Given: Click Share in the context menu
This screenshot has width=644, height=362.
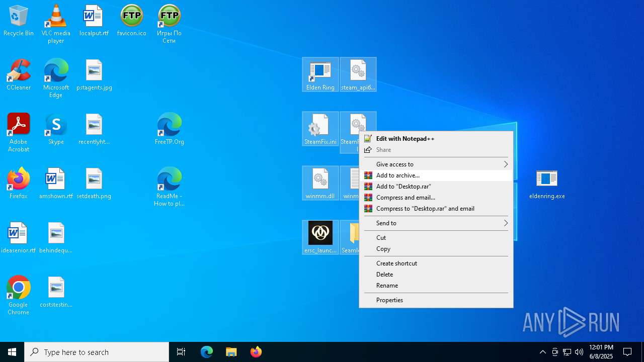Looking at the screenshot, I should (436, 150).
